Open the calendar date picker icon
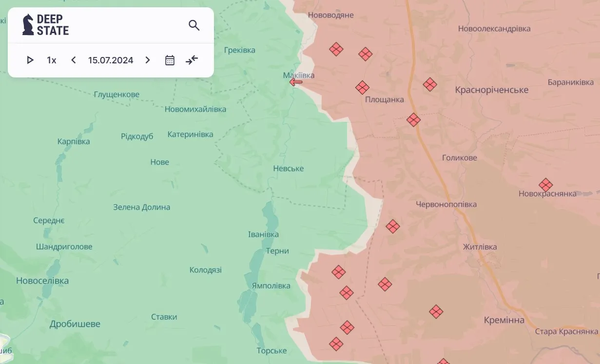 pyautogui.click(x=170, y=60)
